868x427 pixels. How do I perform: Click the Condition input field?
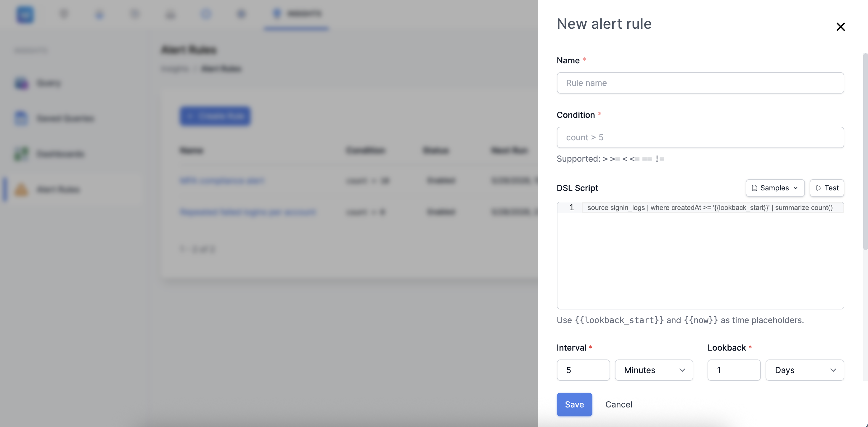point(700,137)
